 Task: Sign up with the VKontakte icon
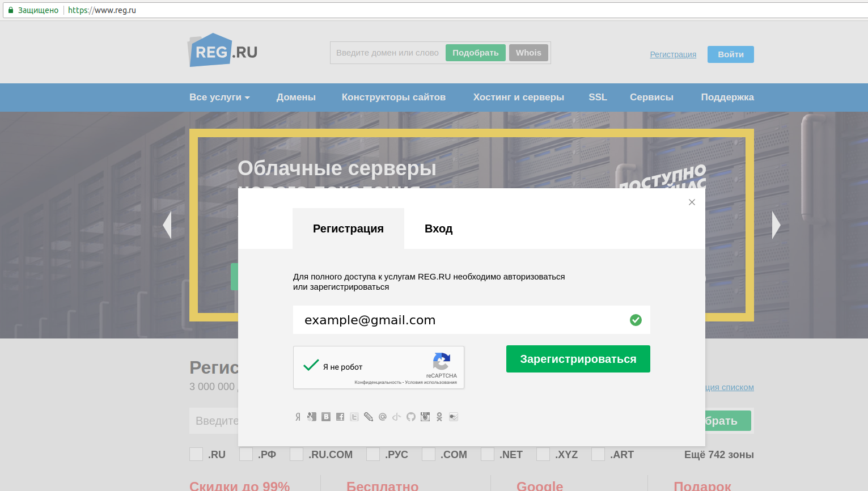326,417
